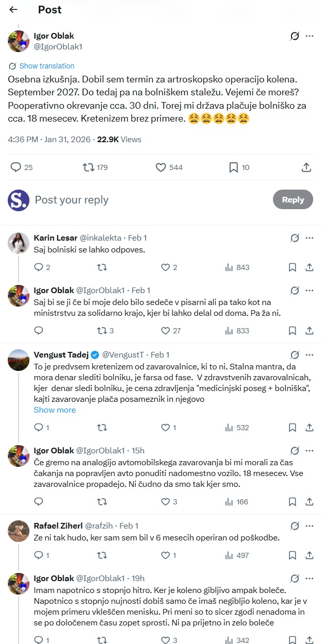Open more options on main post
Image resolution: width=323 pixels, height=644 pixels.
310,36
